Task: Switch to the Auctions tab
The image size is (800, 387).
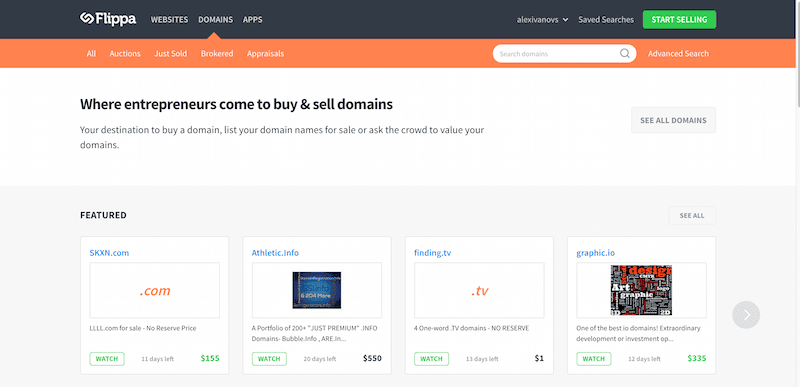Action: (125, 54)
